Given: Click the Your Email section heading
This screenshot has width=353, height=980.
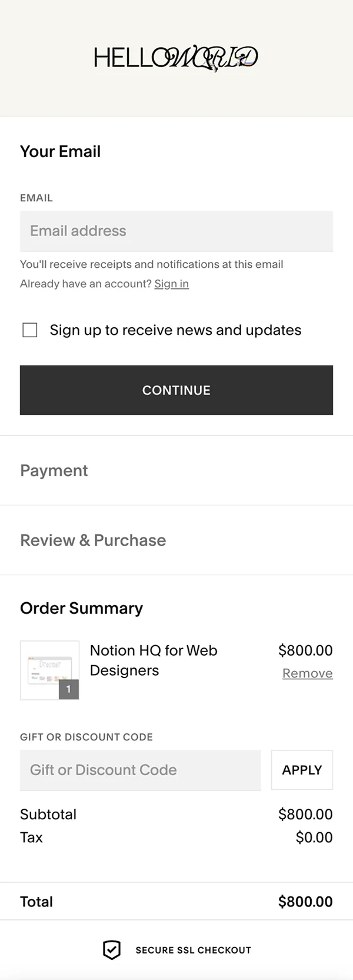Looking at the screenshot, I should (x=60, y=151).
